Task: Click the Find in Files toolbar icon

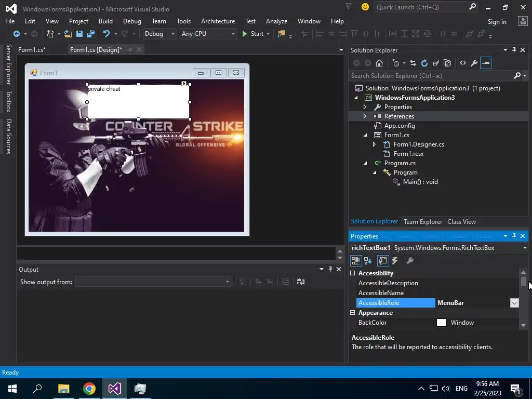Action: click(281, 34)
